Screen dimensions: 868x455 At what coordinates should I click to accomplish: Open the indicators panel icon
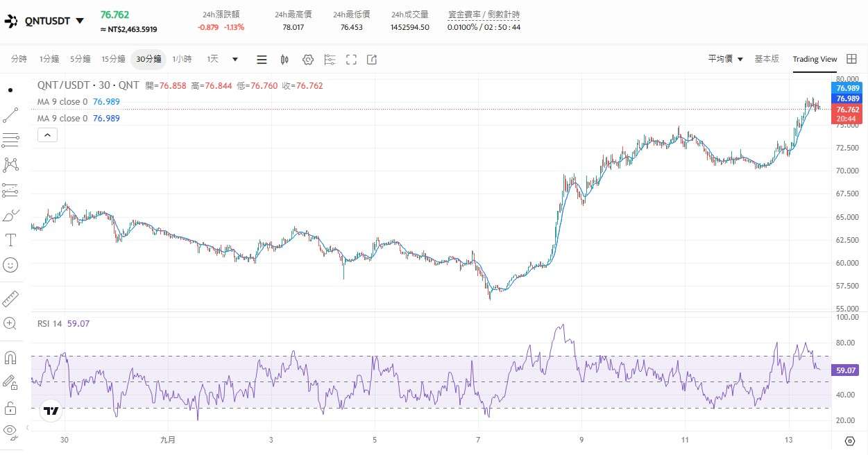330,60
